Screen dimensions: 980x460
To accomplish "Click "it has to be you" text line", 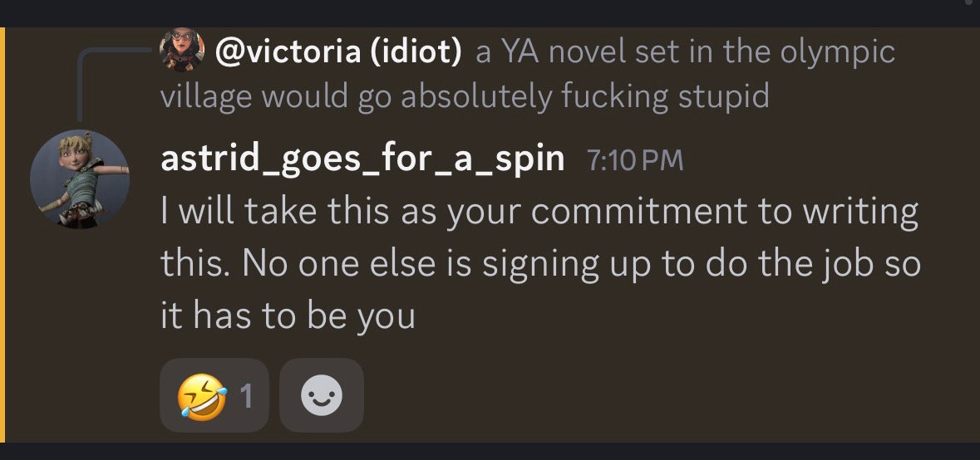I will pos(287,316).
